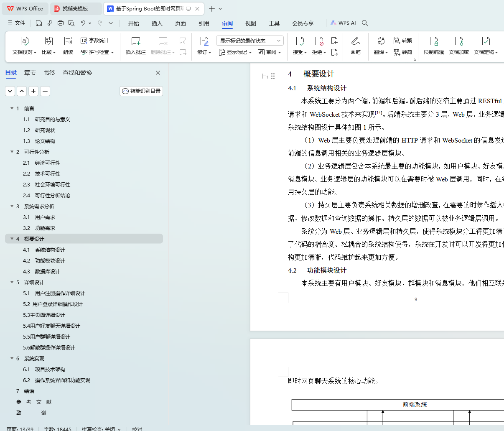The height and width of the screenshot is (431, 504).
Task: Open 字数统计 word count
Action: click(95, 41)
